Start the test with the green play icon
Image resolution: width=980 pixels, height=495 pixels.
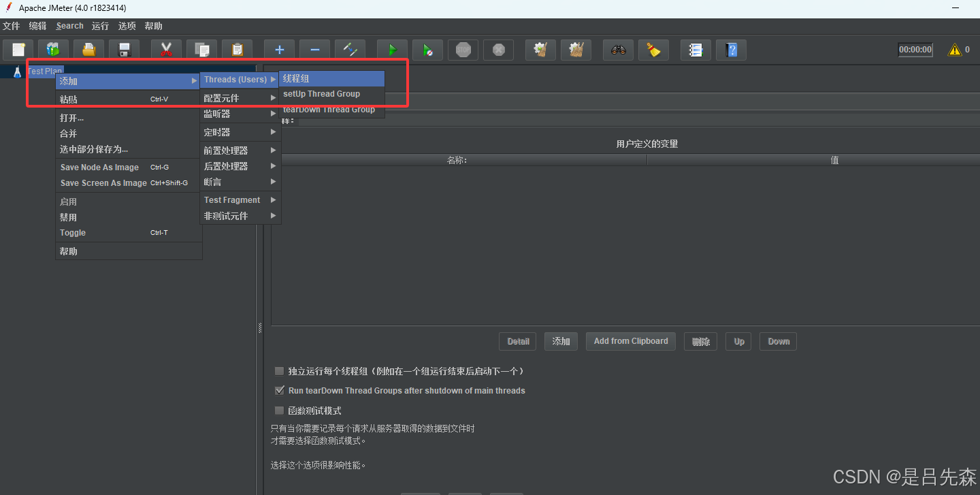392,50
